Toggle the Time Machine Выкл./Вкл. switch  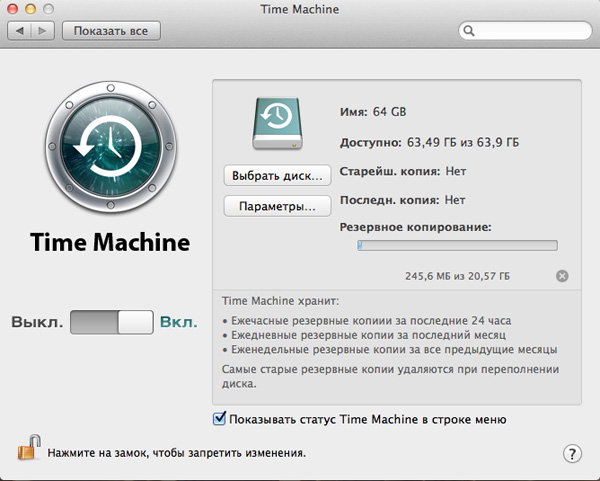click(x=112, y=323)
